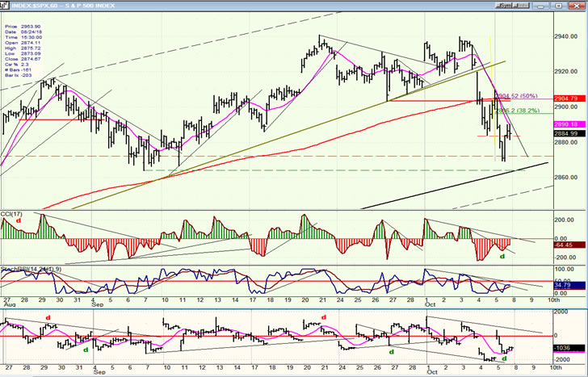This screenshot has width=588, height=377.
Task: Click the 2860.00 price axis label
Action: coord(565,178)
